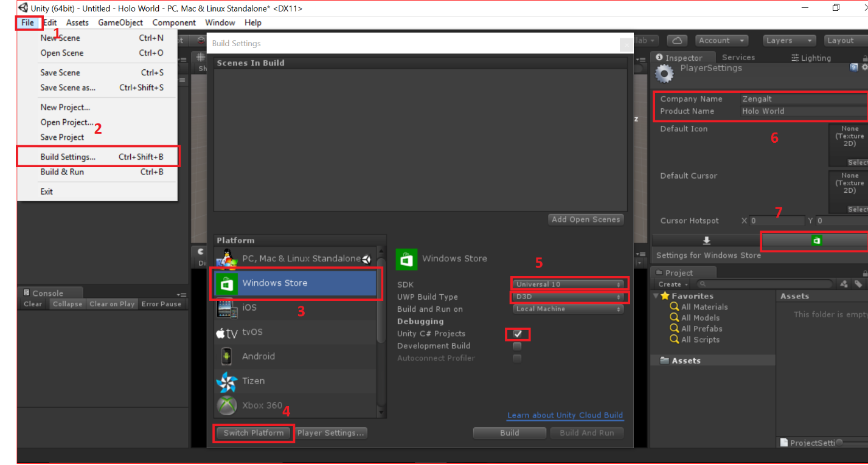Click the Windows Store platform icon
Image resolution: width=868 pixels, height=465 pixels.
[227, 283]
